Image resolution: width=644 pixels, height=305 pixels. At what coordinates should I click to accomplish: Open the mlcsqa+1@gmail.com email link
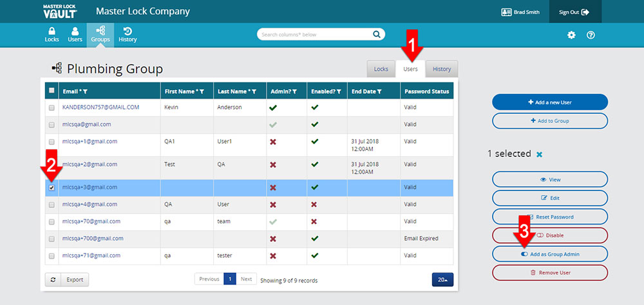[x=90, y=141]
